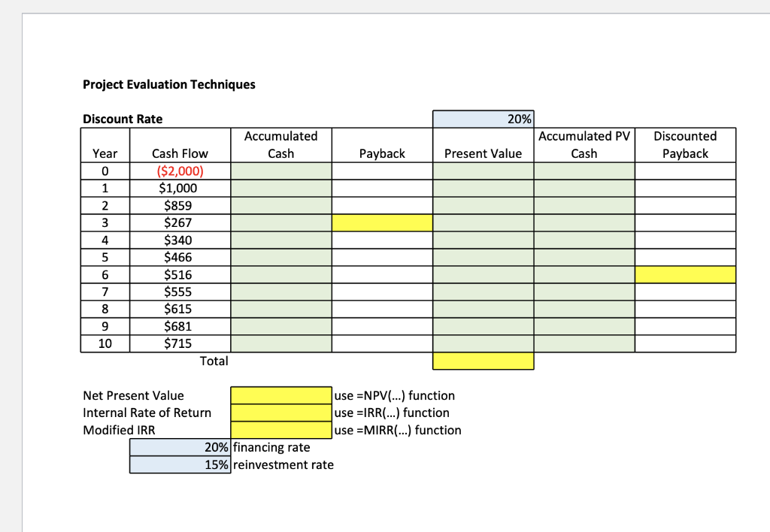Select the yellow Net Present Value result cell
The width and height of the screenshot is (770, 532).
pos(281,395)
